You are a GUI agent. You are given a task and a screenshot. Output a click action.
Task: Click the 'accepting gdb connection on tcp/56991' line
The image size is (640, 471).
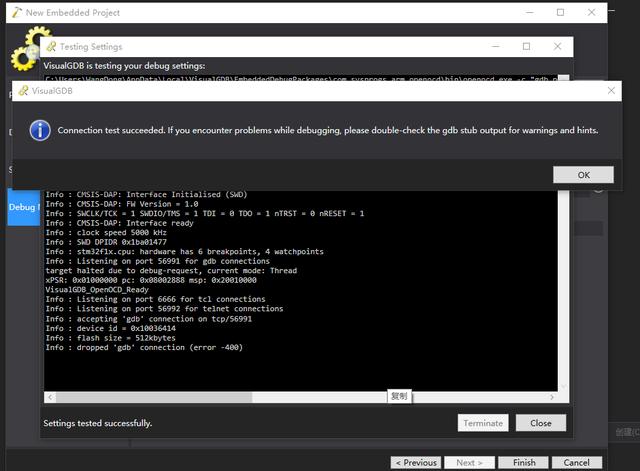(149, 319)
